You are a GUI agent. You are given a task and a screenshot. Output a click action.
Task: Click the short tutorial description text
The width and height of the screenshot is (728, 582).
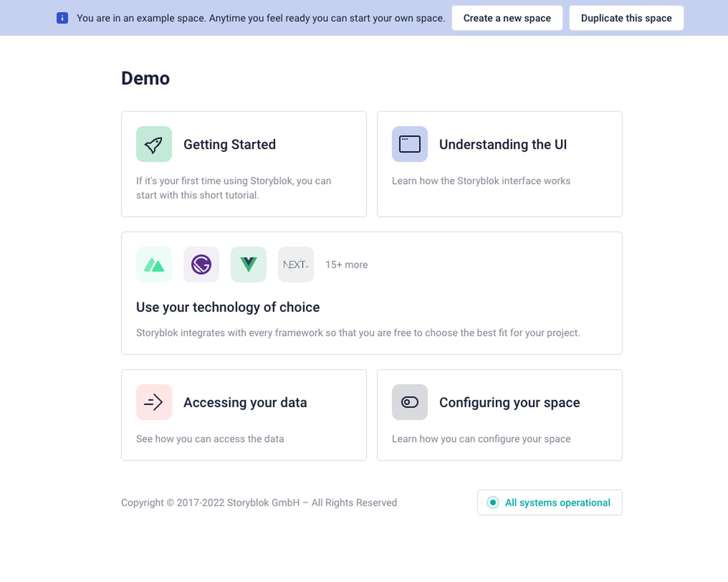click(x=234, y=188)
